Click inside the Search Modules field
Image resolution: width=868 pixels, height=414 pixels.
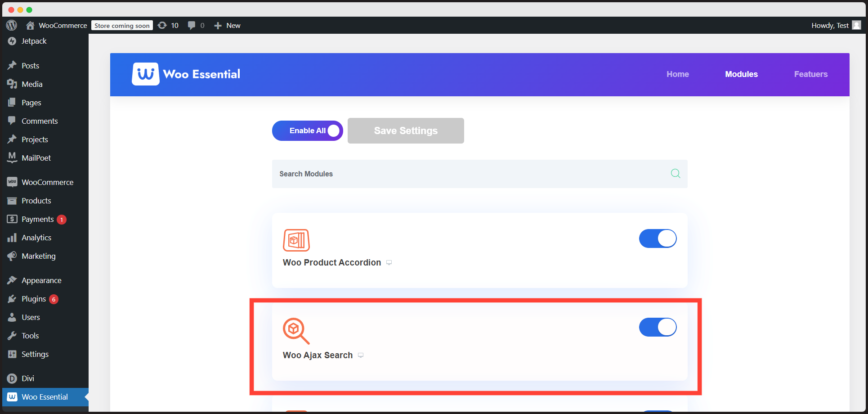click(479, 174)
